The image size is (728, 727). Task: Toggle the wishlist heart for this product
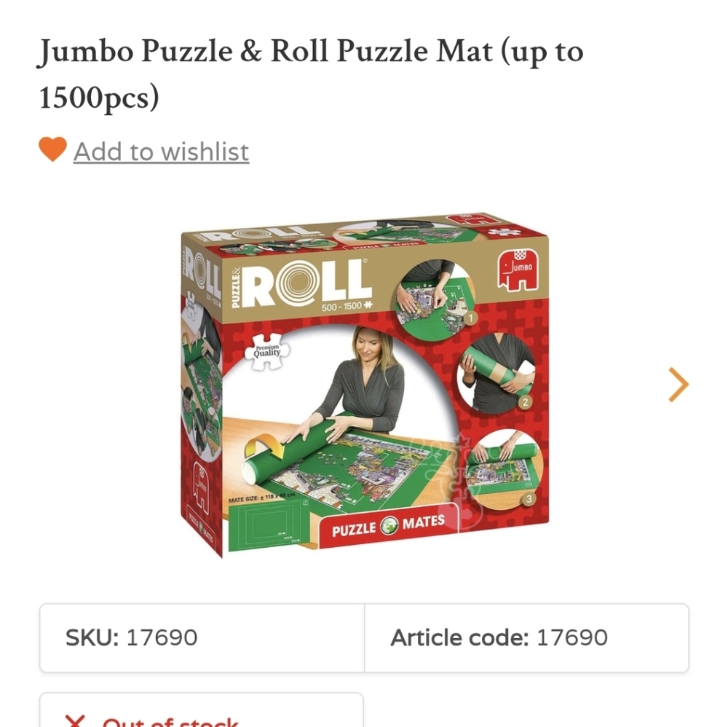point(51,151)
